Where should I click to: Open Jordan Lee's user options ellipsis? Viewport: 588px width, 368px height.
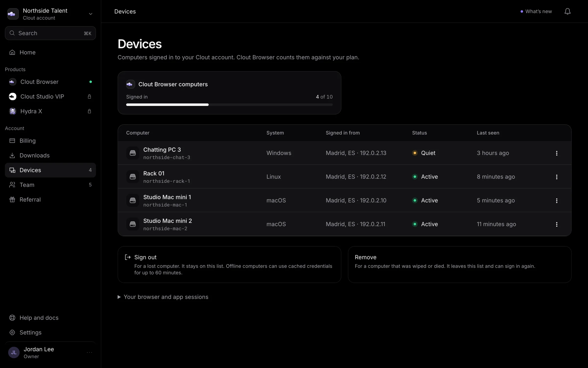click(89, 353)
